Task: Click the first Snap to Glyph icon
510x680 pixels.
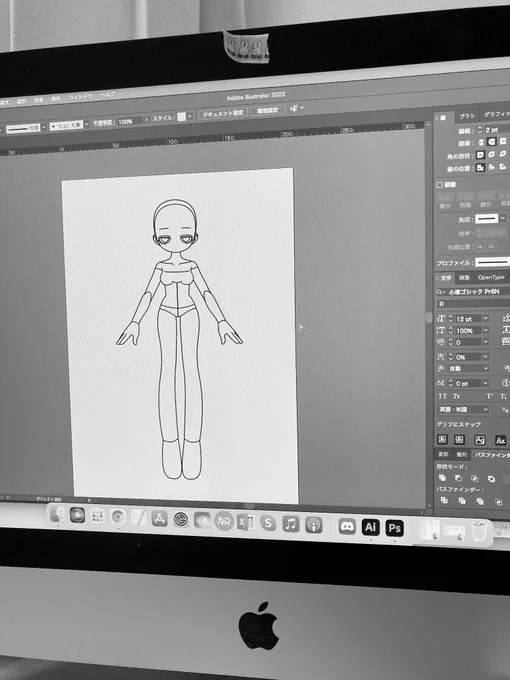Action: 442,439
